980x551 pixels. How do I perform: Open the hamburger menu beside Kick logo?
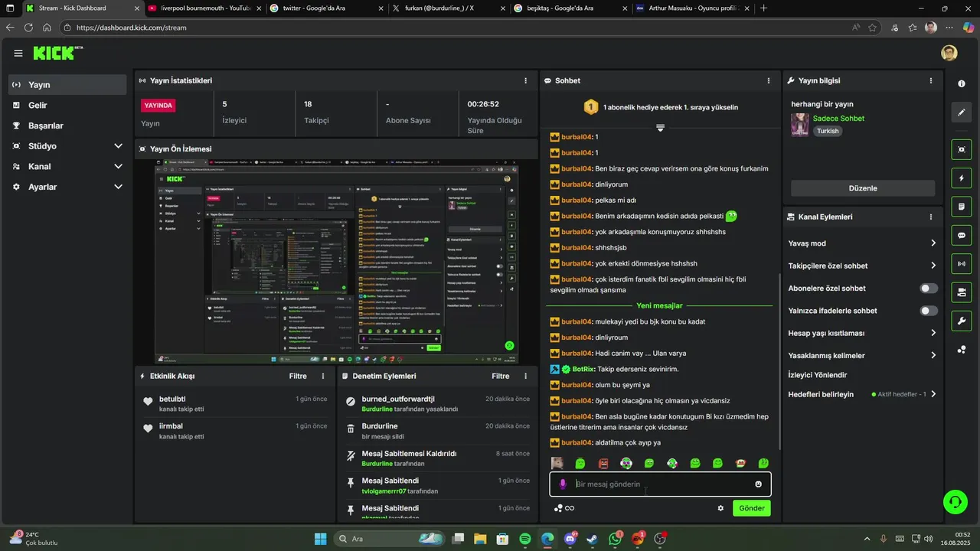[x=18, y=54]
